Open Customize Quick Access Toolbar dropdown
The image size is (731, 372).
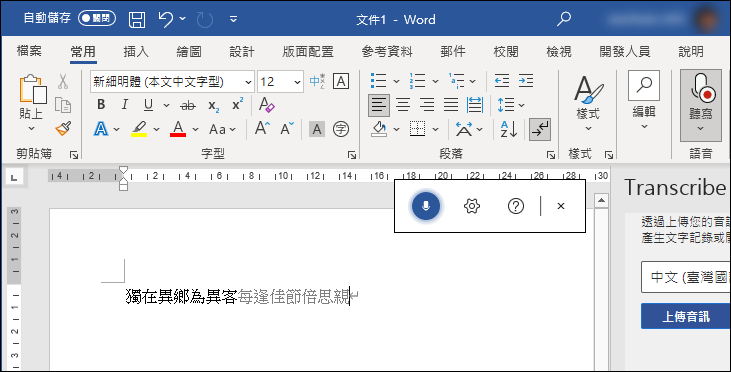[x=234, y=19]
